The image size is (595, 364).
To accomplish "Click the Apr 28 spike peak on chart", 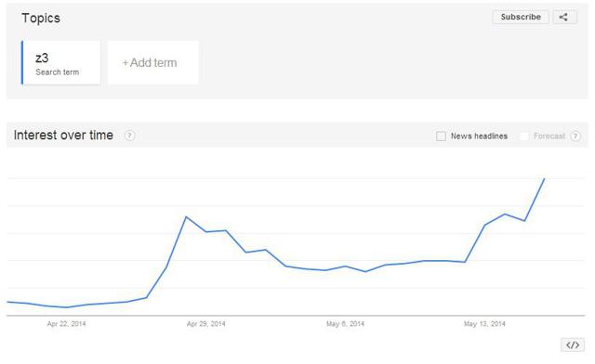I will click(x=186, y=217).
